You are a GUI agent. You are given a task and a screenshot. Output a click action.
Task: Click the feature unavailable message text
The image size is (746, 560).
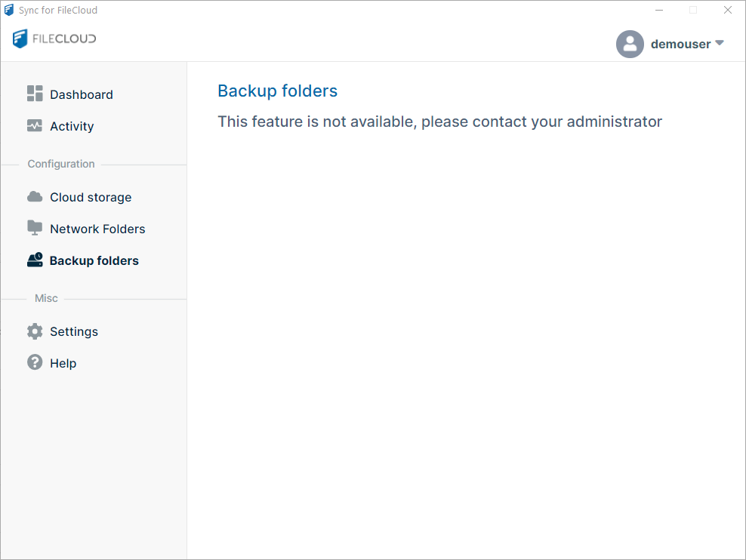[439, 121]
